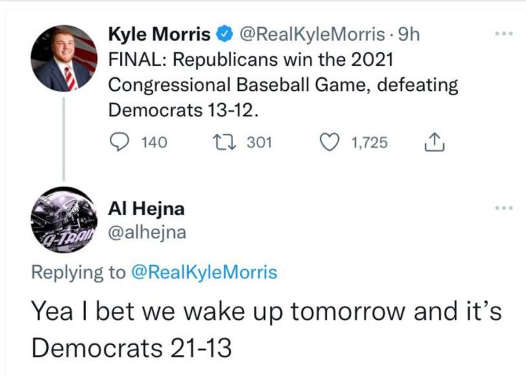Click the @RealKyleMorris handle in header

coord(312,35)
